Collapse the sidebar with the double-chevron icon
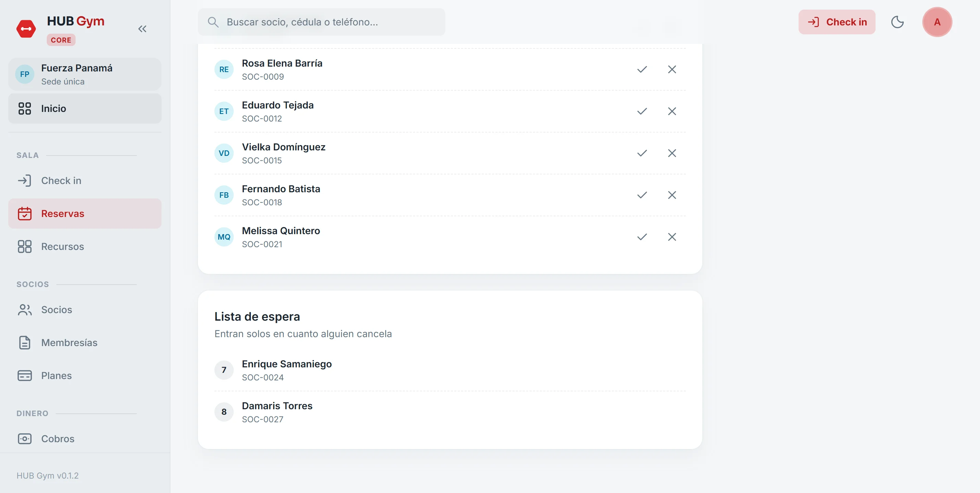This screenshot has width=980, height=493. 142,29
